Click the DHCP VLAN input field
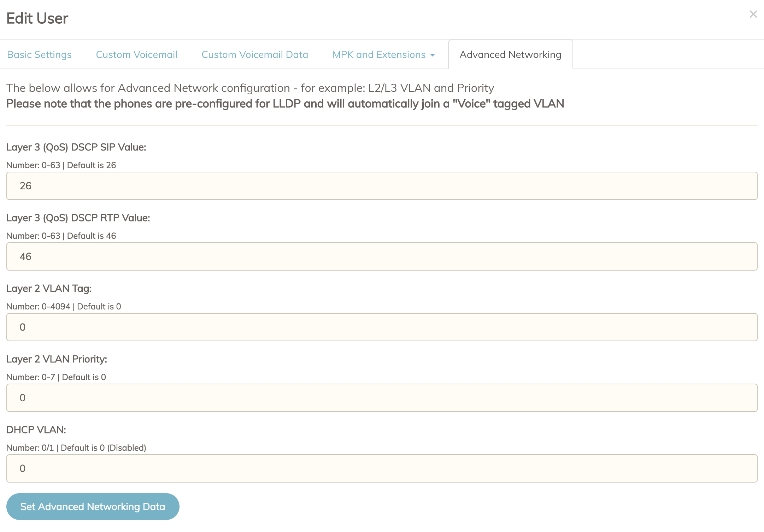 [382, 468]
